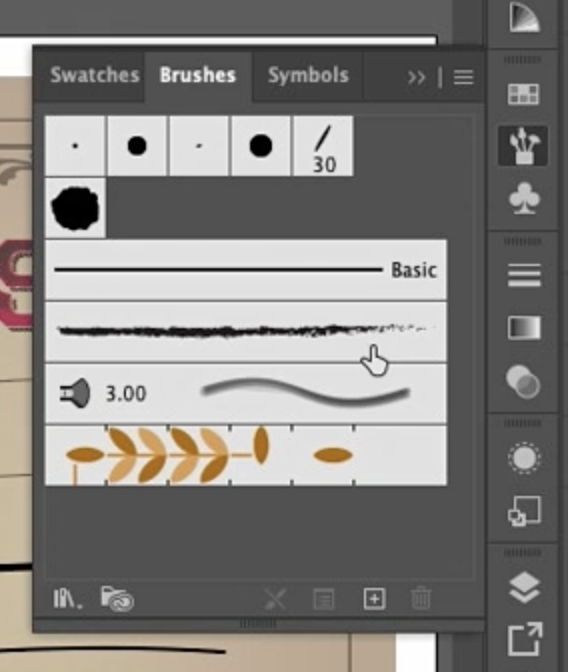This screenshot has width=568, height=672.
Task: Open the Symbols club icon in dock
Action: pyautogui.click(x=524, y=198)
